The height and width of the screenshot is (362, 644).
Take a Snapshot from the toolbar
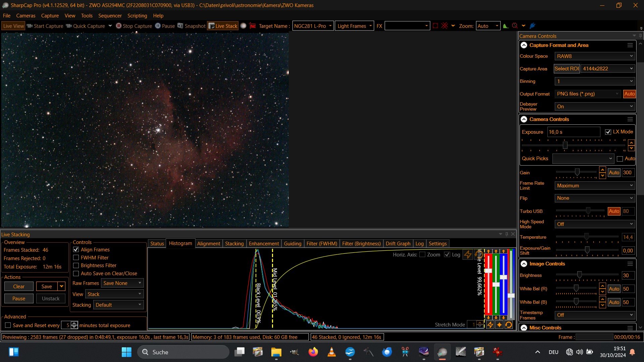(191, 26)
